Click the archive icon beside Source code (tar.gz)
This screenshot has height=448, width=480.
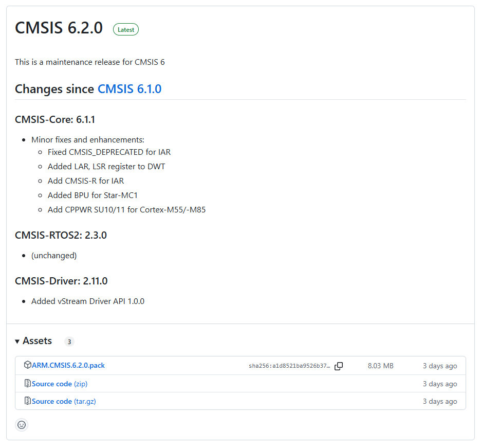pyautogui.click(x=28, y=401)
